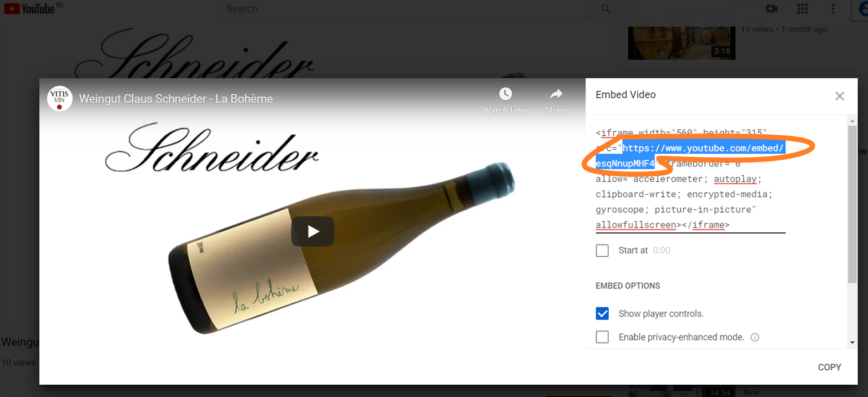Open the create video camera icon
This screenshot has height=397, width=868.
(771, 9)
